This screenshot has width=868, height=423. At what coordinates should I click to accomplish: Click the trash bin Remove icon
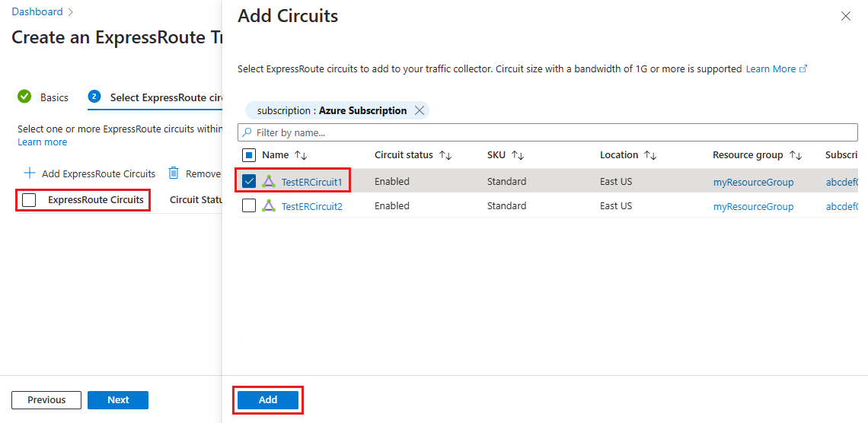[x=174, y=173]
